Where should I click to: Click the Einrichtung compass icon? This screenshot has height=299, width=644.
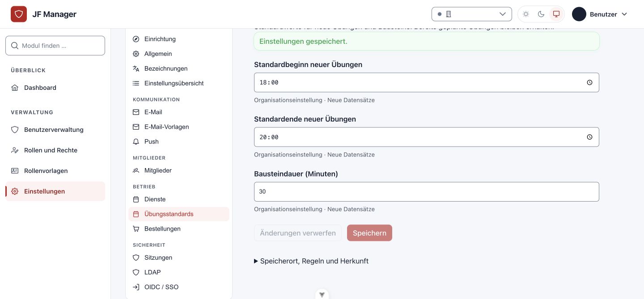coord(136,39)
